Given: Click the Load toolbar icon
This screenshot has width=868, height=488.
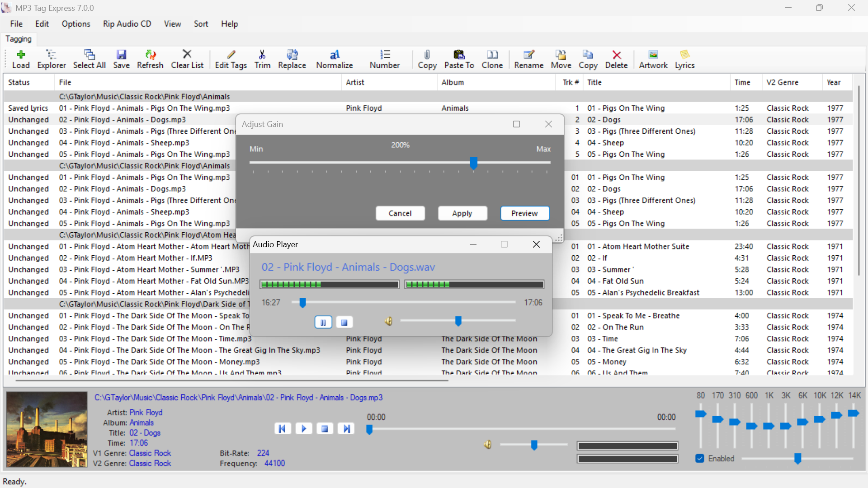Looking at the screenshot, I should (x=21, y=59).
